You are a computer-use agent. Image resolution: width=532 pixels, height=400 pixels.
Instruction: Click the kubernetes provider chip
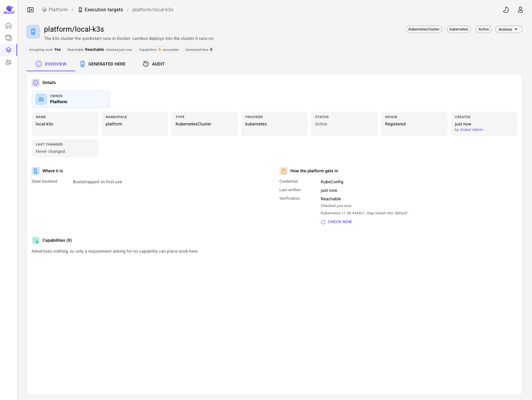coord(459,29)
